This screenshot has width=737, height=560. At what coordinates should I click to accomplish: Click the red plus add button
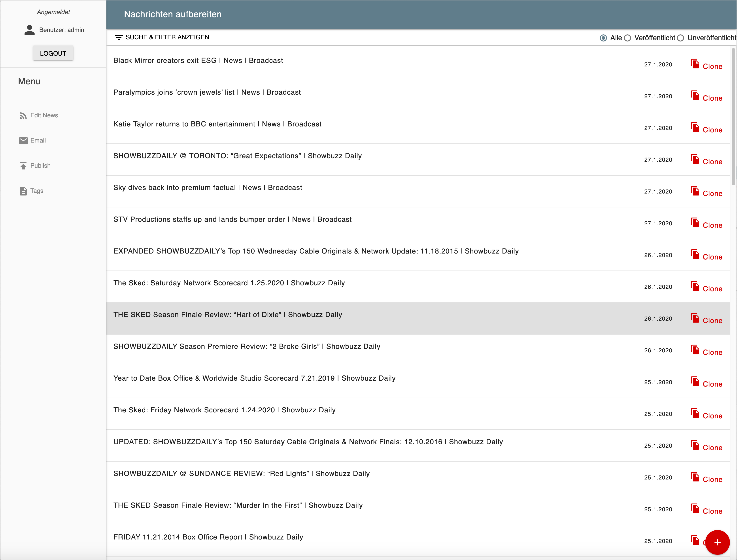click(x=717, y=542)
